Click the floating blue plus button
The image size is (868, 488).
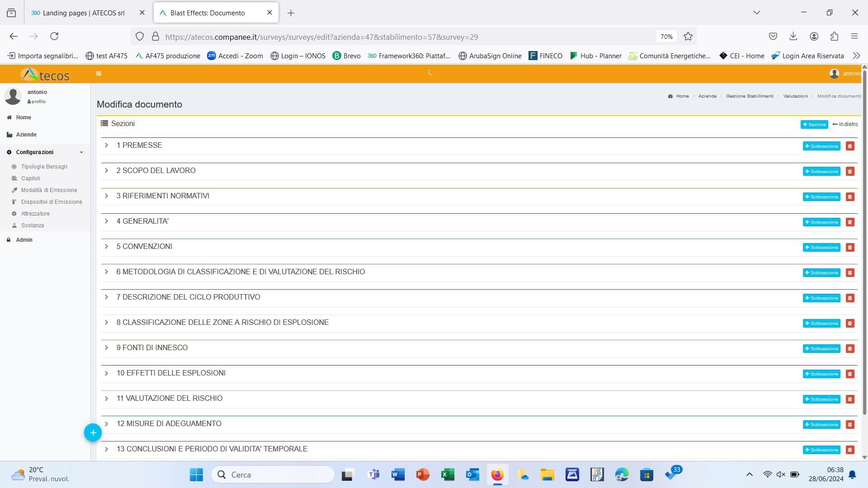click(x=93, y=432)
